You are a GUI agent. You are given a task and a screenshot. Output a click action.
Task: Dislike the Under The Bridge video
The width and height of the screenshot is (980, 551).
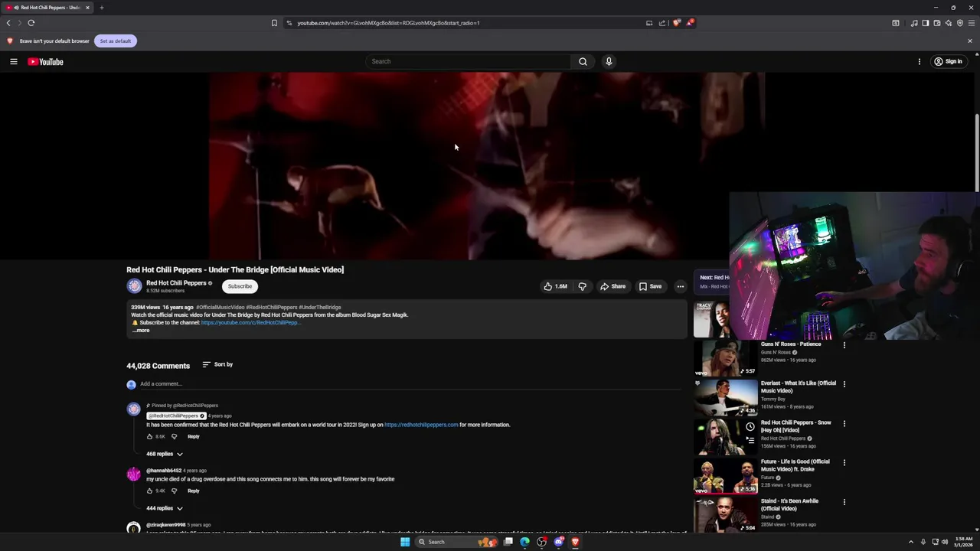point(582,286)
